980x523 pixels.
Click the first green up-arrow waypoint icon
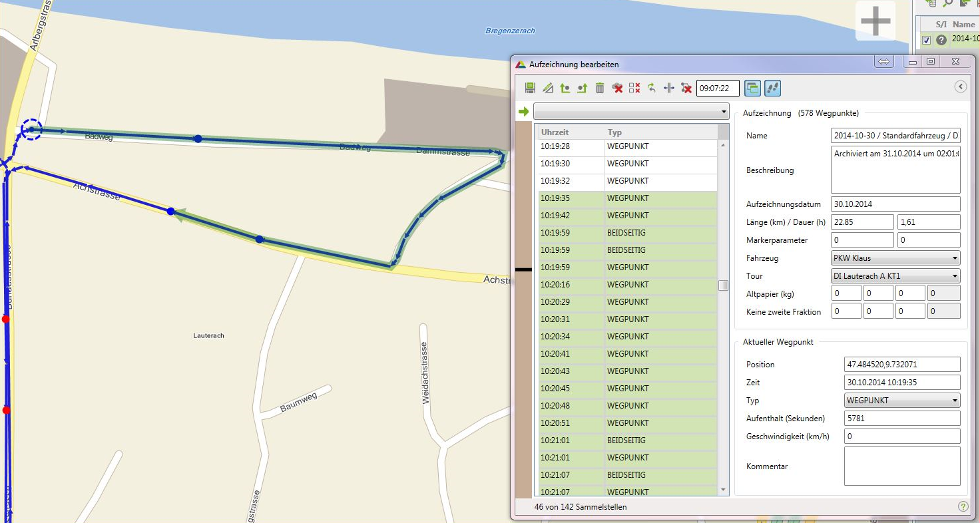[x=565, y=88]
